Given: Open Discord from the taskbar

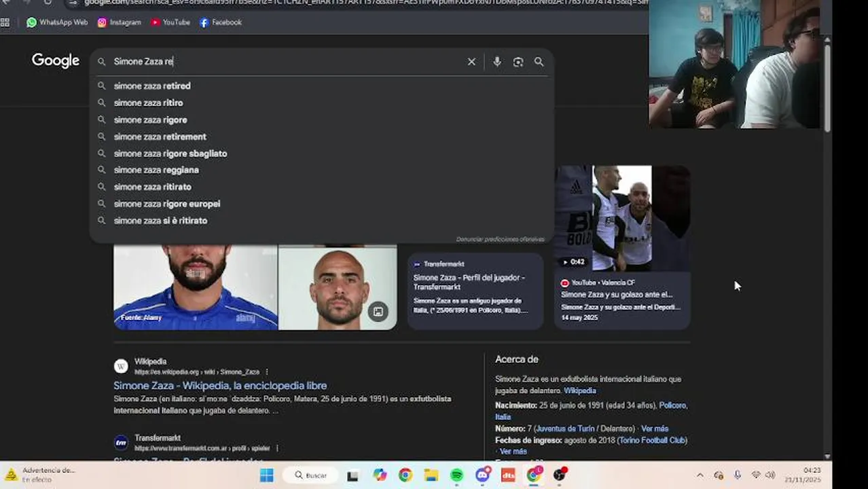Looking at the screenshot, I should [483, 475].
